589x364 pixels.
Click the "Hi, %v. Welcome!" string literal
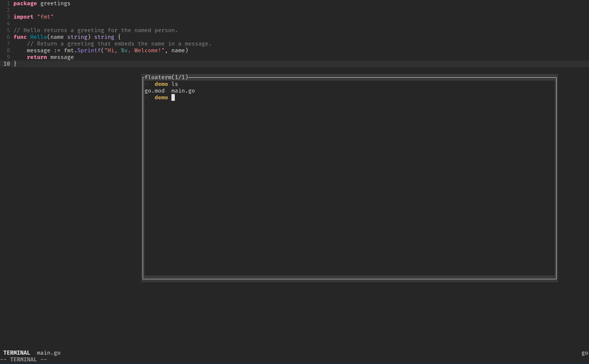click(134, 50)
